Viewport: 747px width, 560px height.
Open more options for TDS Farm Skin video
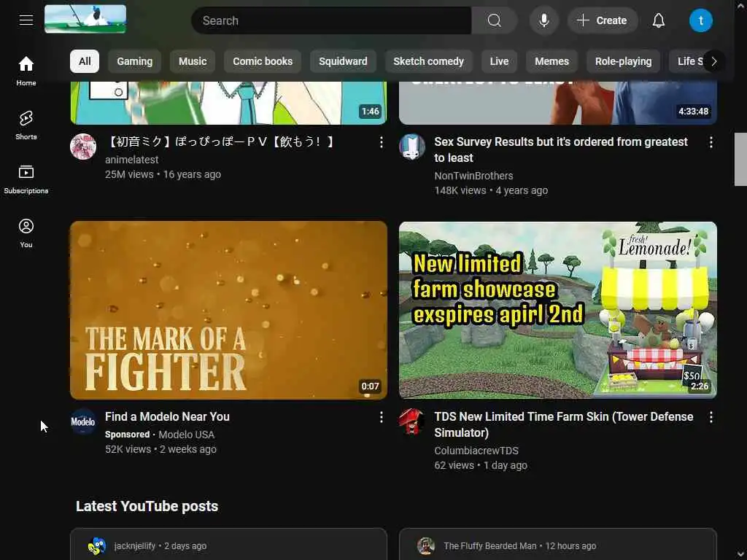pos(711,417)
